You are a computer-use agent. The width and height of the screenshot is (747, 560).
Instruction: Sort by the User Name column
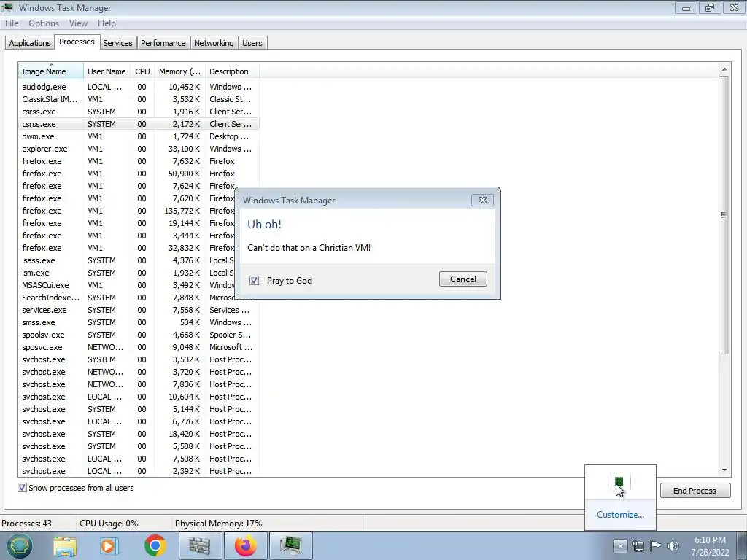pos(107,71)
